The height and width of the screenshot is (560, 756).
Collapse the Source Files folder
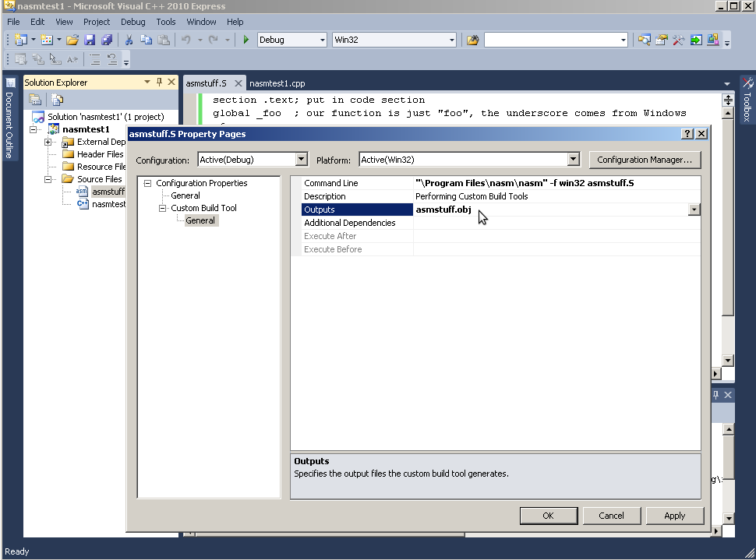[48, 179]
